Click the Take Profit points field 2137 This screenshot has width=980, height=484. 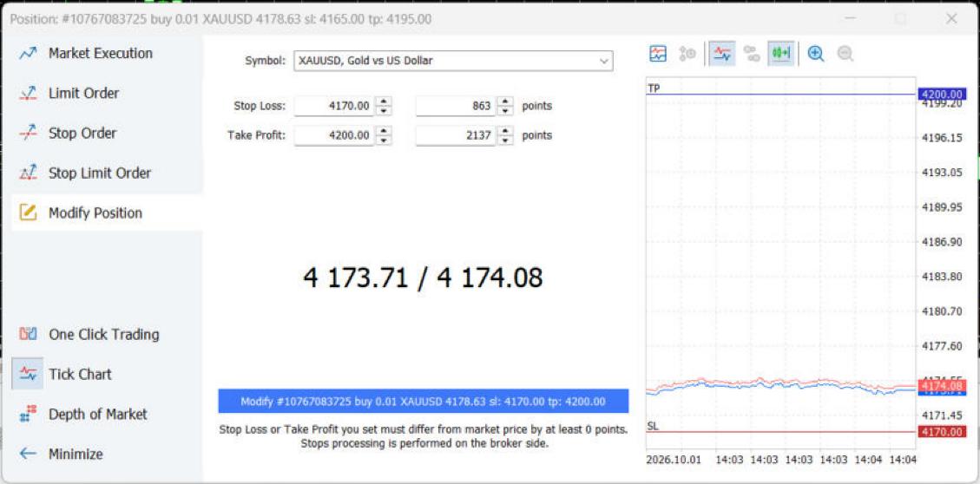coord(456,135)
